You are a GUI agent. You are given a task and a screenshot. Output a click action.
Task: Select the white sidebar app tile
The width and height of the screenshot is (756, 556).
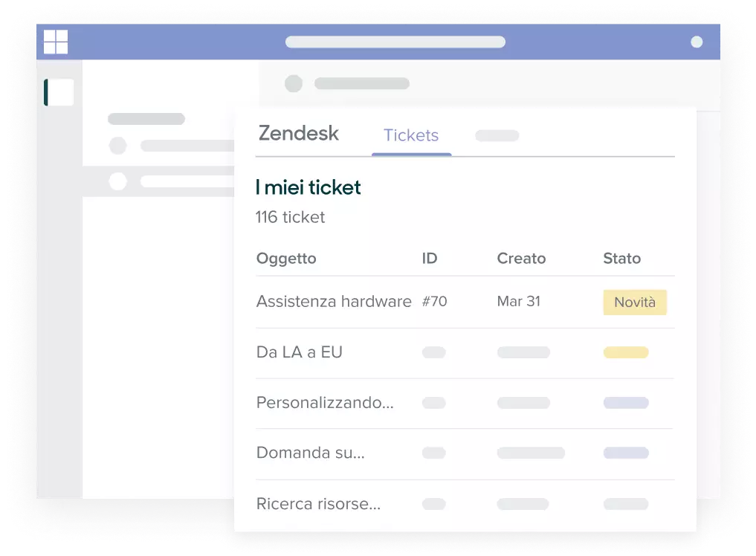59,92
